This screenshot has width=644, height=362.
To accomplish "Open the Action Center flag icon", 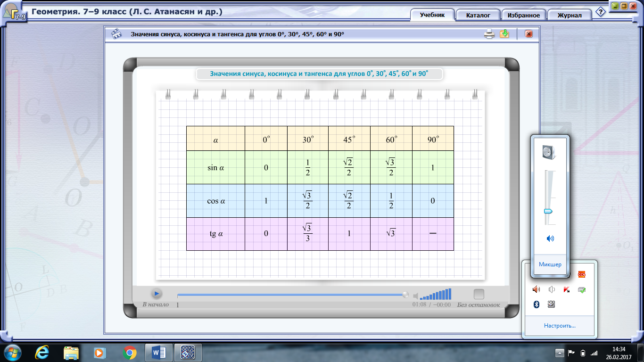I will 571,353.
